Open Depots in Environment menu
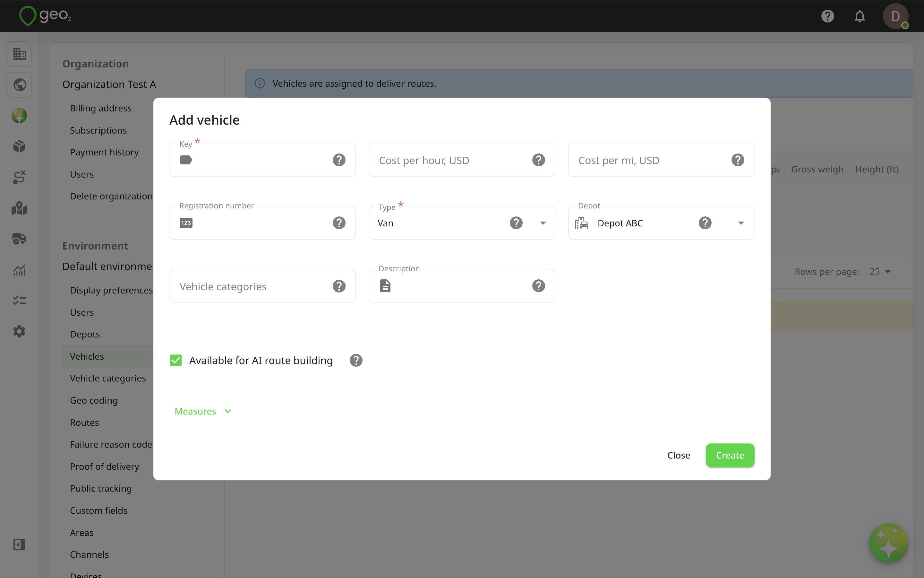The image size is (924, 578). click(85, 334)
